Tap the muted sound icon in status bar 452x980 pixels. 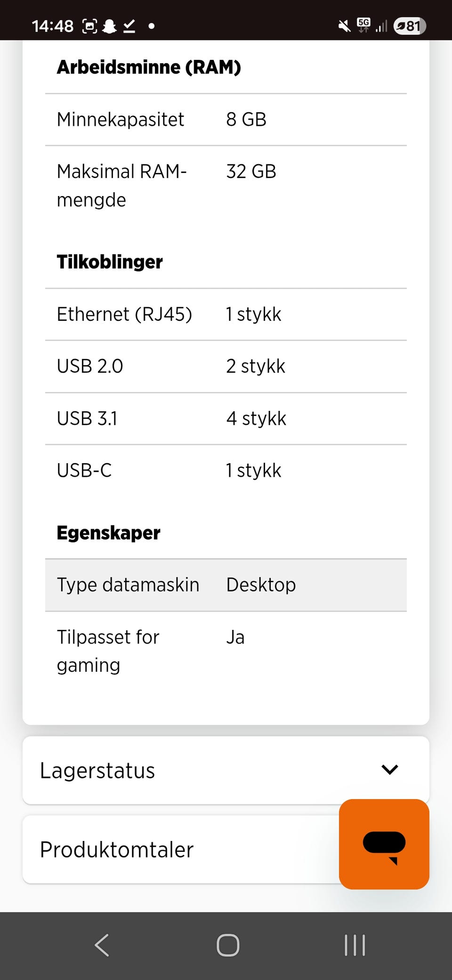[x=345, y=26]
